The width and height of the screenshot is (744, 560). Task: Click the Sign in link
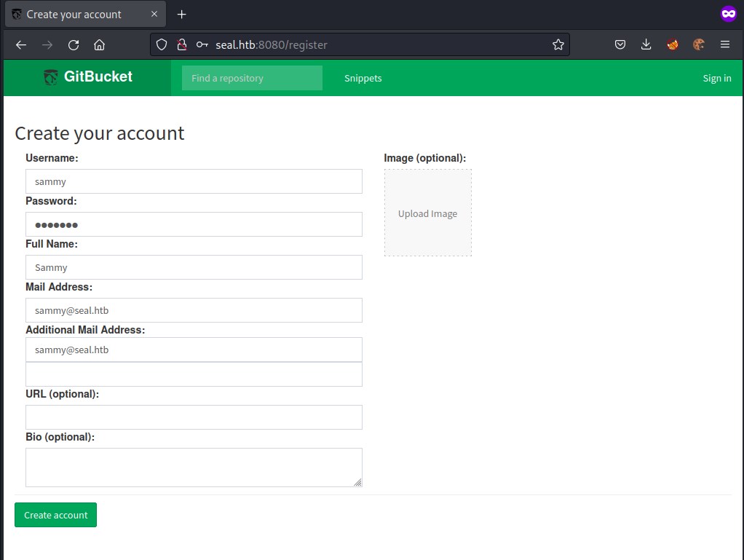(x=716, y=78)
